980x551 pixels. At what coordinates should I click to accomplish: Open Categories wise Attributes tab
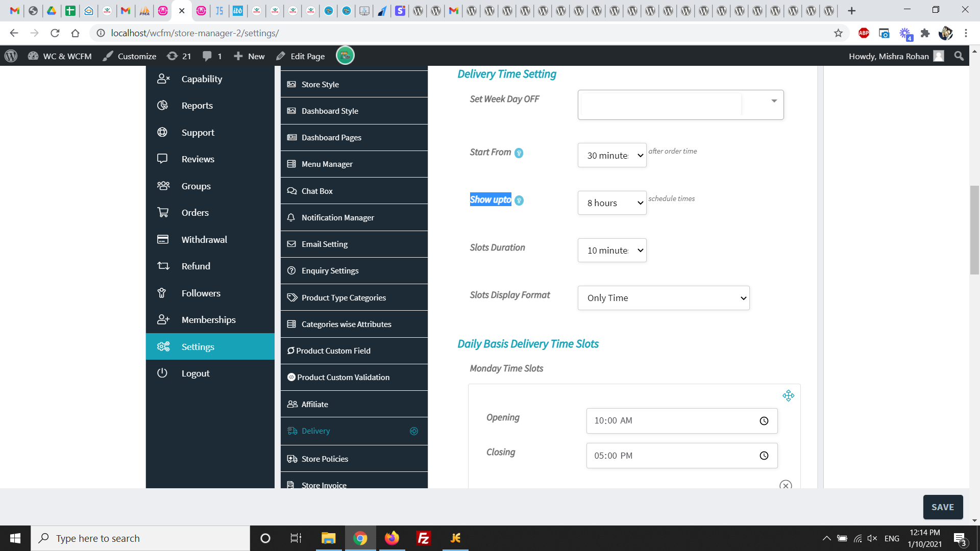[x=354, y=324]
